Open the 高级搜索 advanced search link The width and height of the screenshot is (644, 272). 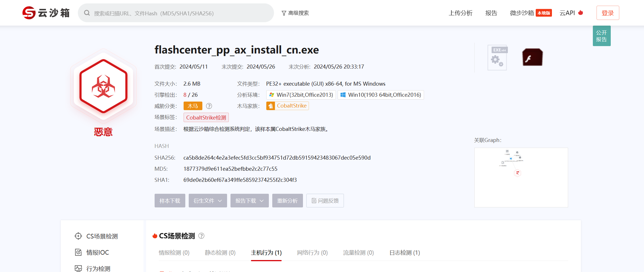tap(295, 13)
